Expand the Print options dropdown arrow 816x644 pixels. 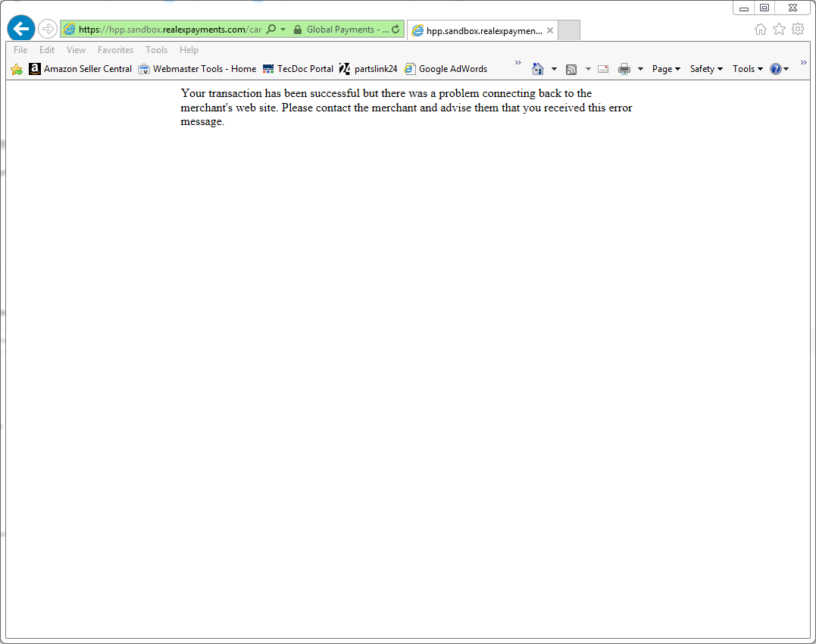640,69
